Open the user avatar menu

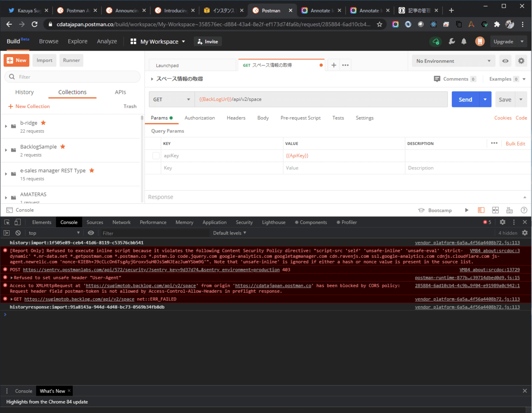click(480, 41)
